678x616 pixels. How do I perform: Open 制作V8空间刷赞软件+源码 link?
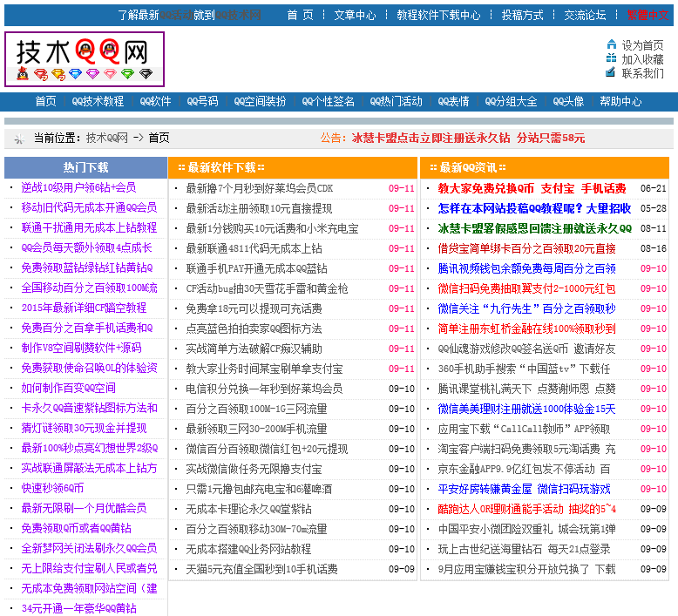[81, 348]
